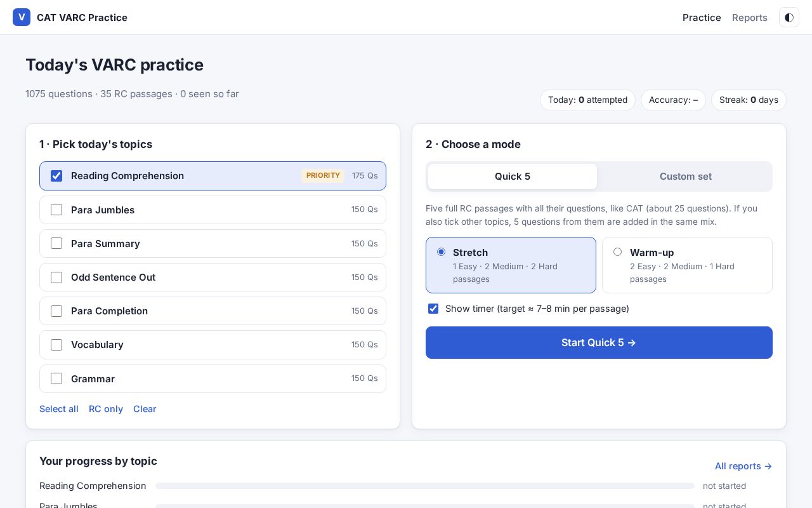
Task: Switch to the Quick 5 mode tab
Action: coord(513,177)
